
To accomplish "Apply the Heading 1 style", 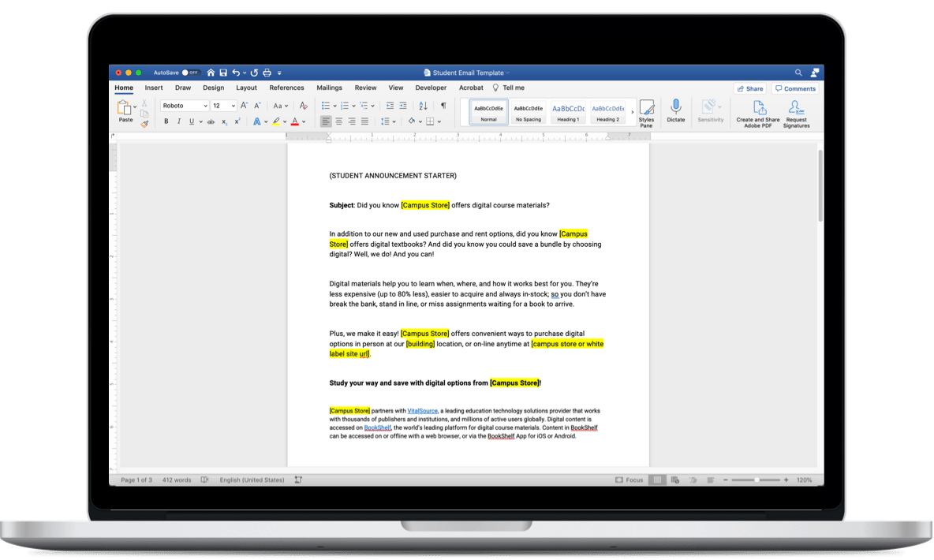I will [568, 112].
